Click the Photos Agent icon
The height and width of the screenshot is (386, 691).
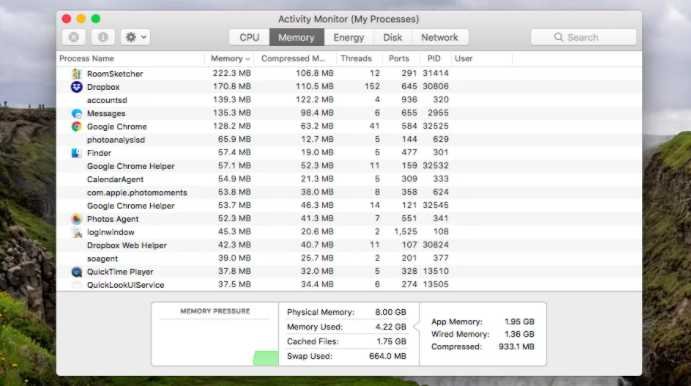tap(76, 219)
